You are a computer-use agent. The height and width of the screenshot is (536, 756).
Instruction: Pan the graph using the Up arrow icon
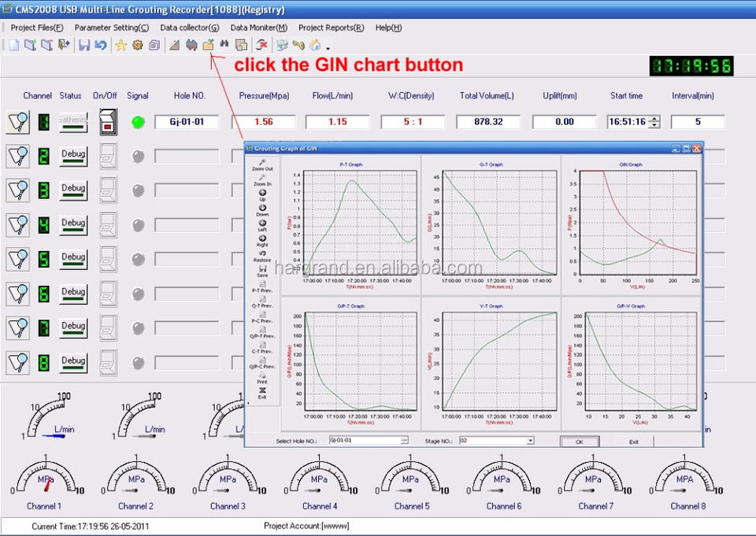262,194
